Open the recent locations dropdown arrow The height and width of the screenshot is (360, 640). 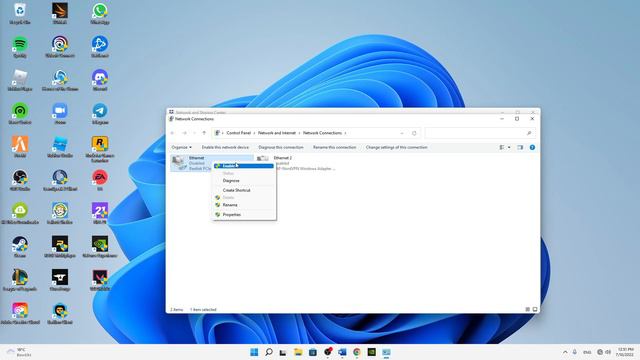click(194, 133)
